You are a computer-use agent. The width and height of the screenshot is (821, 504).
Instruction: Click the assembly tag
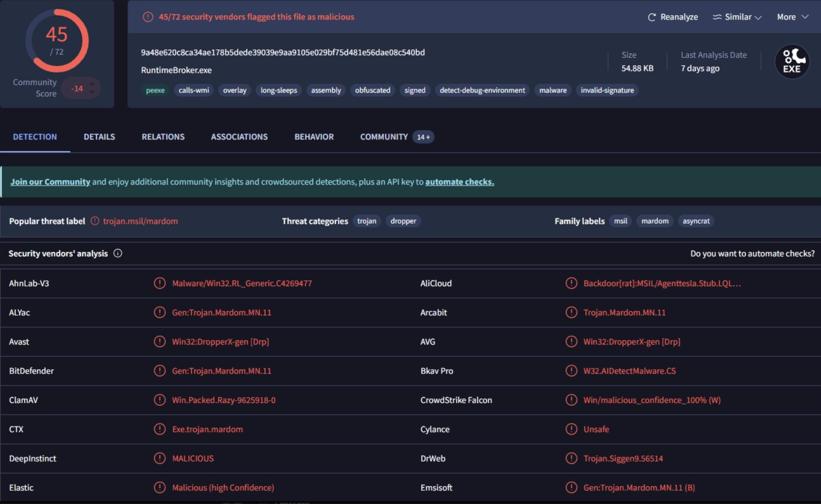tap(326, 90)
